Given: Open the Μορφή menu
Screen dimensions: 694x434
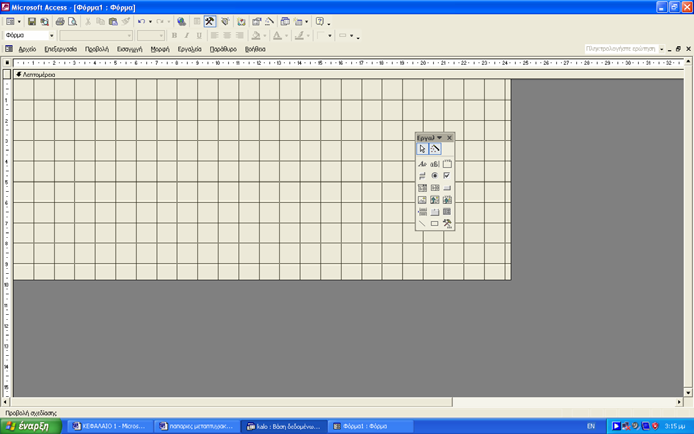Looking at the screenshot, I should coord(160,49).
